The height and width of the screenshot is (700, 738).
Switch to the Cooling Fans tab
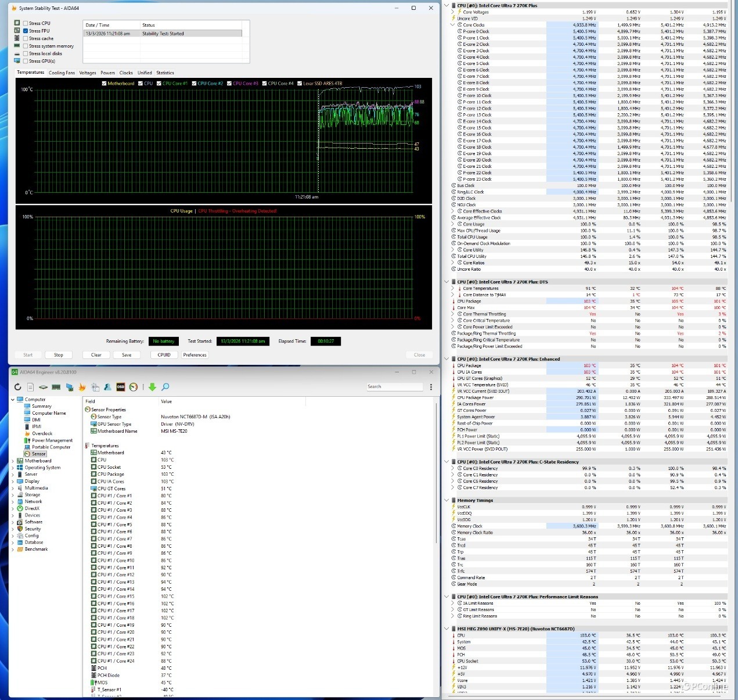tap(62, 73)
